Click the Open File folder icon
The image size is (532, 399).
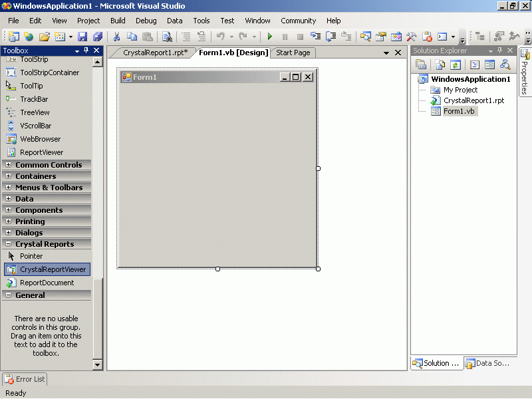tap(45, 37)
